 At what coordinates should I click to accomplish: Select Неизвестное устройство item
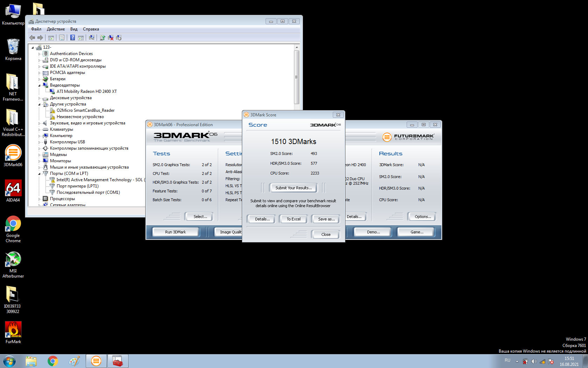coord(80,117)
